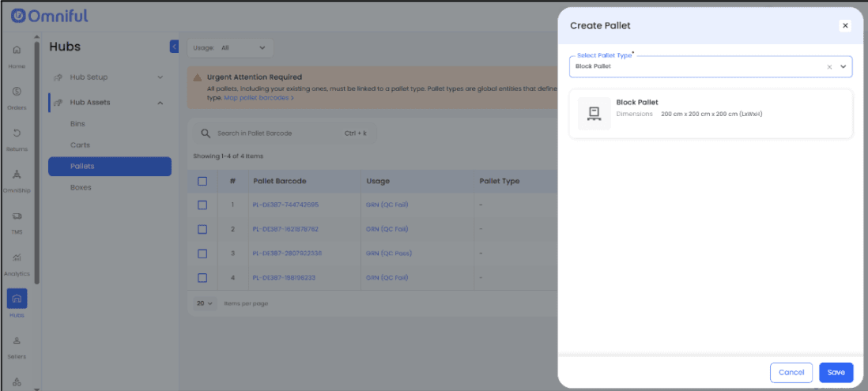Click the Save button
The height and width of the screenshot is (391, 868).
[836, 372]
